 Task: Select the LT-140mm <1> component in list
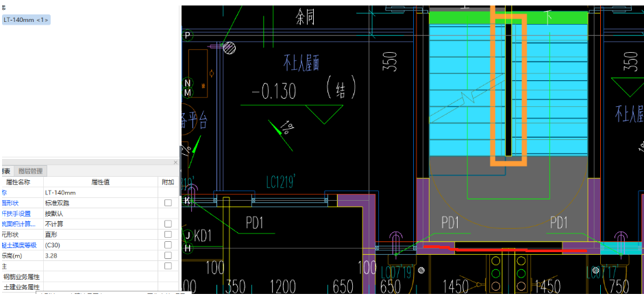tap(26, 20)
